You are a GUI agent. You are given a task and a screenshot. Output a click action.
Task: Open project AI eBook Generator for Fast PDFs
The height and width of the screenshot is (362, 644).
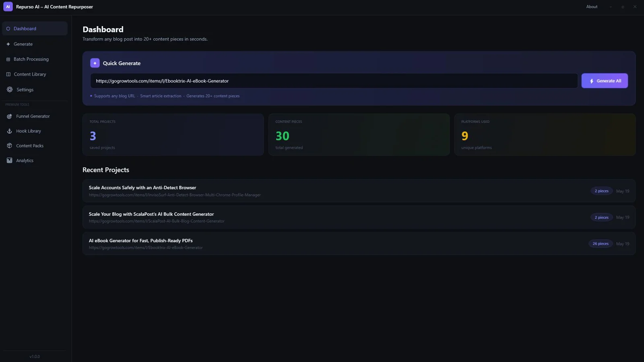coord(359,244)
